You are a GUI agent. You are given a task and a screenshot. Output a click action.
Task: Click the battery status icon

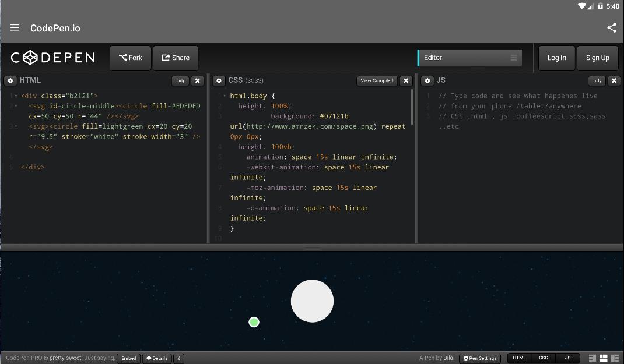click(600, 6)
